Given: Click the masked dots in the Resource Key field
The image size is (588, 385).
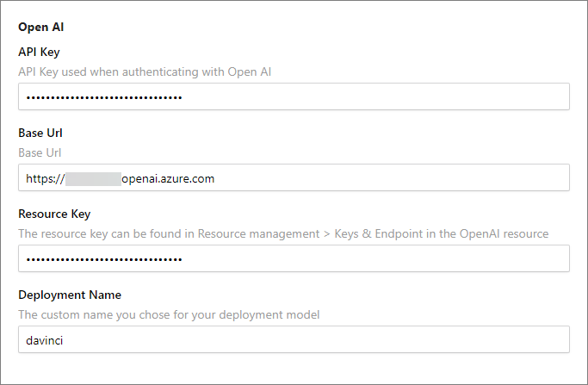Looking at the screenshot, I should tap(104, 259).
